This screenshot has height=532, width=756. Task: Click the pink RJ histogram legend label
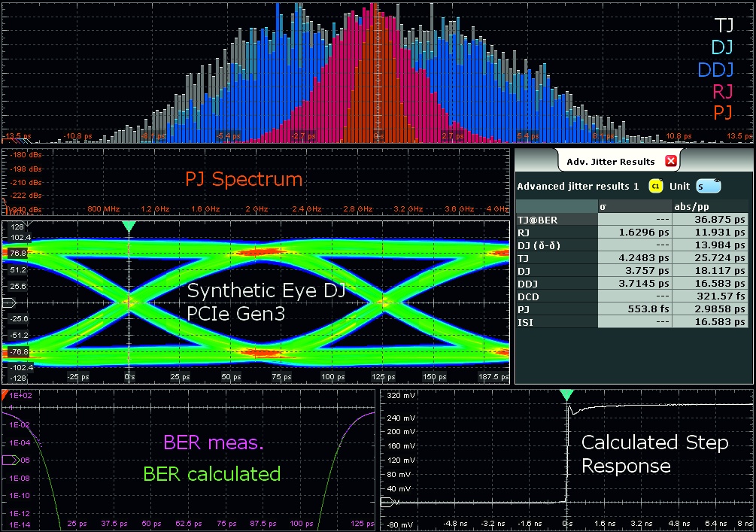723,92
